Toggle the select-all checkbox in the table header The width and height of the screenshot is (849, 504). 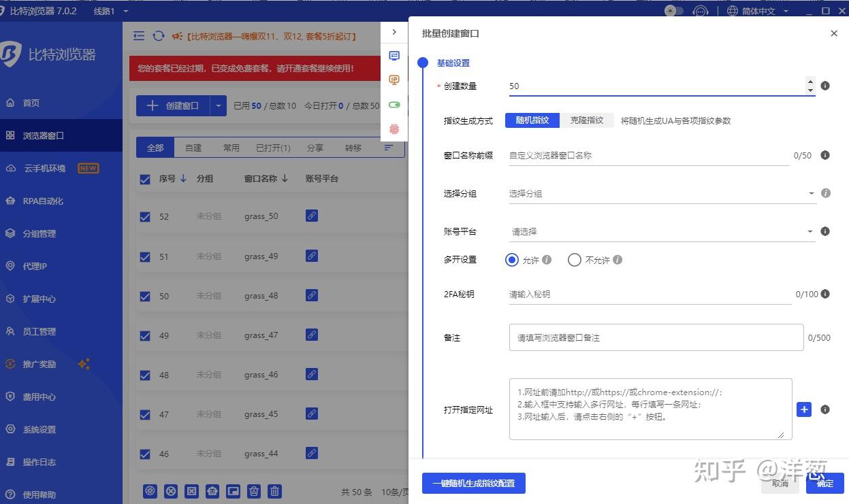click(145, 179)
